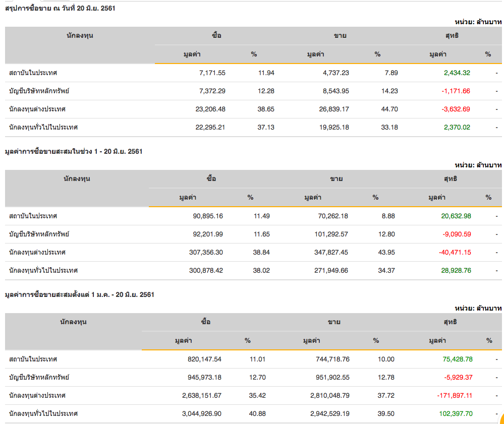Screen dimensions: 504x424
Task: Click the 1 - 20 มิ.ย. 2561 cumulative title
Action: (73, 151)
